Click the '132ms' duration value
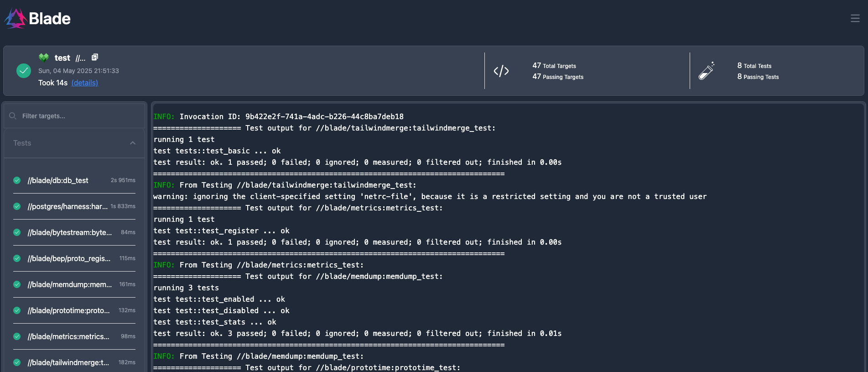Image resolution: width=868 pixels, height=372 pixels. click(127, 310)
